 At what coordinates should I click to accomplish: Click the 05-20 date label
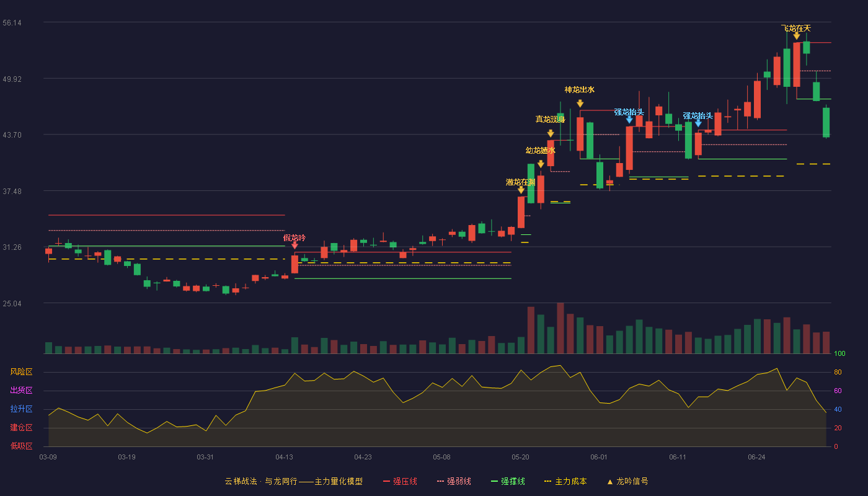[x=520, y=457]
